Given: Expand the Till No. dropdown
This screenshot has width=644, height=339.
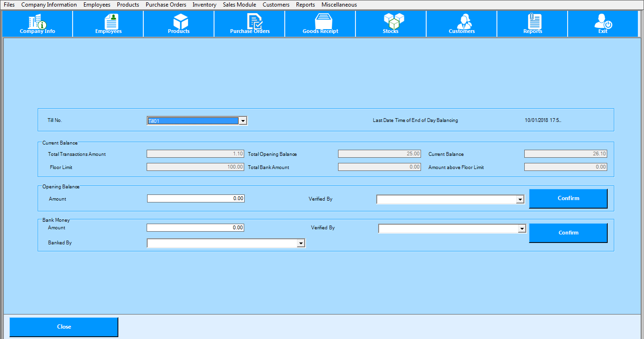Looking at the screenshot, I should pos(243,121).
